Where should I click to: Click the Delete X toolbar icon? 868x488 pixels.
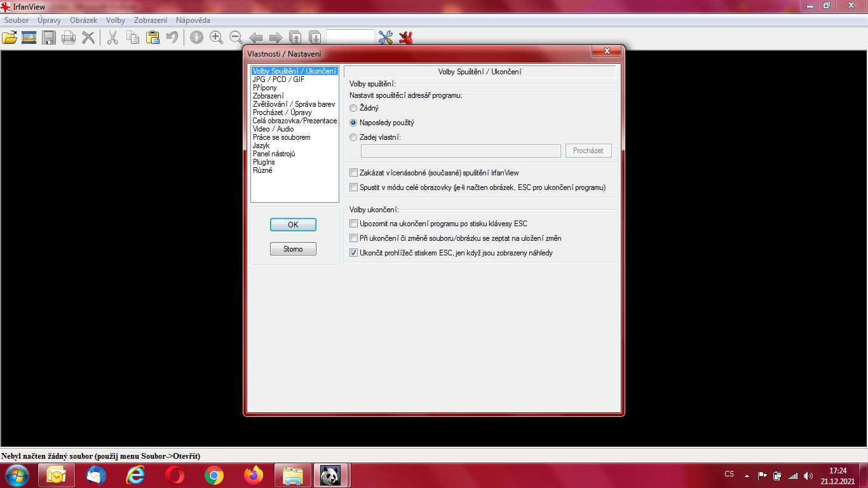[88, 37]
